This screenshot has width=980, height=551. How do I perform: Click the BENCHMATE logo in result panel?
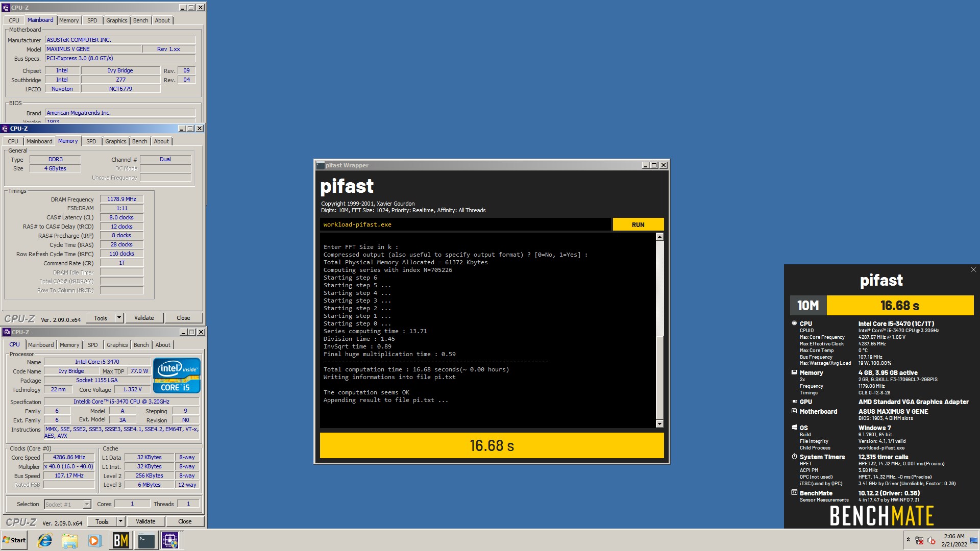881,516
